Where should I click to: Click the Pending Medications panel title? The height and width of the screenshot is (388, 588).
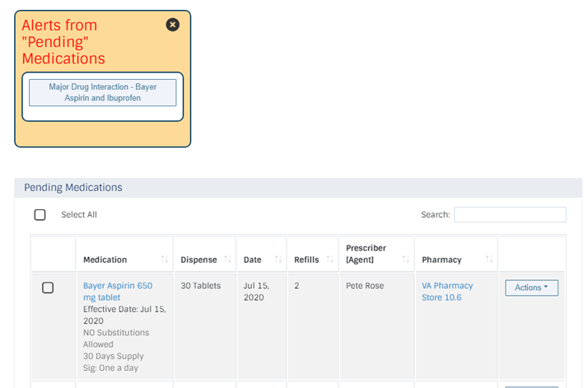pyautogui.click(x=73, y=187)
